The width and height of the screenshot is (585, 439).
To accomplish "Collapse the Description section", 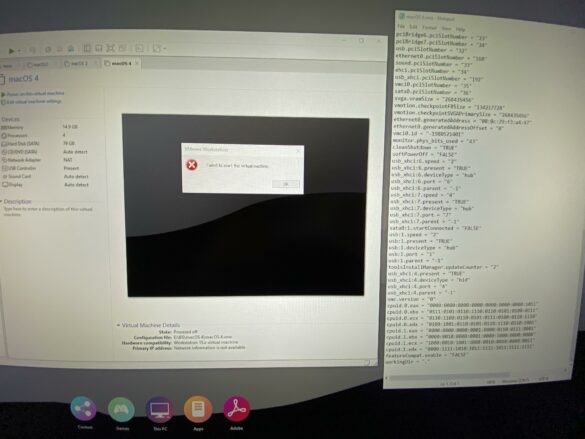I will (x=1, y=201).
